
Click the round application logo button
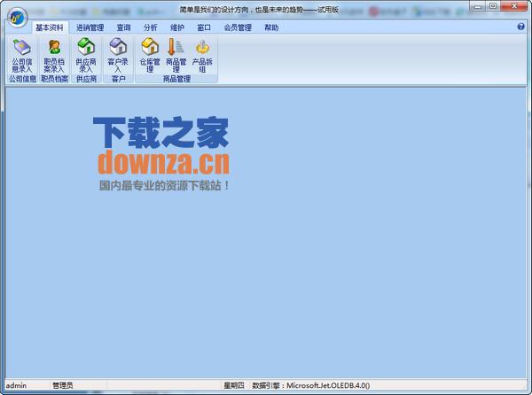[18, 18]
